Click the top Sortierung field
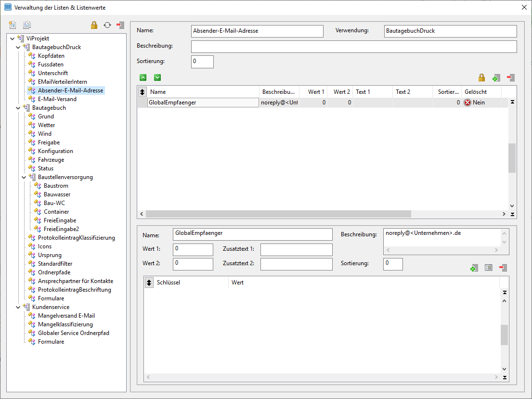This screenshot has height=399, width=532. pyautogui.click(x=202, y=62)
